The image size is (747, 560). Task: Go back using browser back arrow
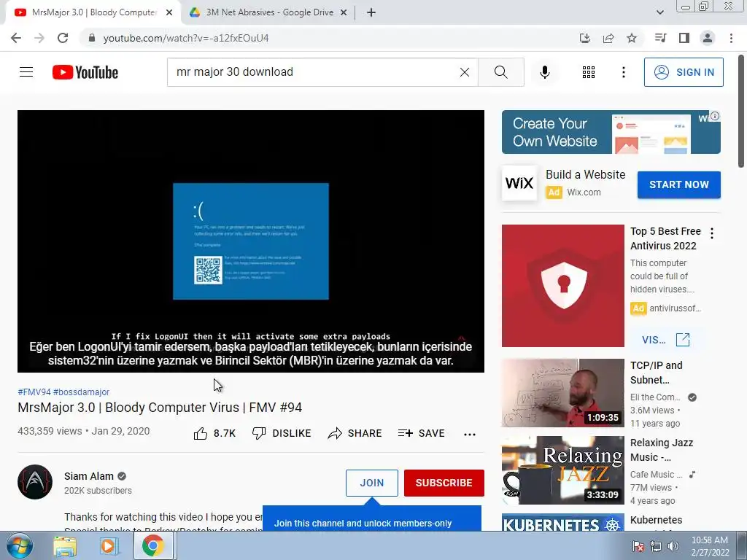pyautogui.click(x=16, y=38)
